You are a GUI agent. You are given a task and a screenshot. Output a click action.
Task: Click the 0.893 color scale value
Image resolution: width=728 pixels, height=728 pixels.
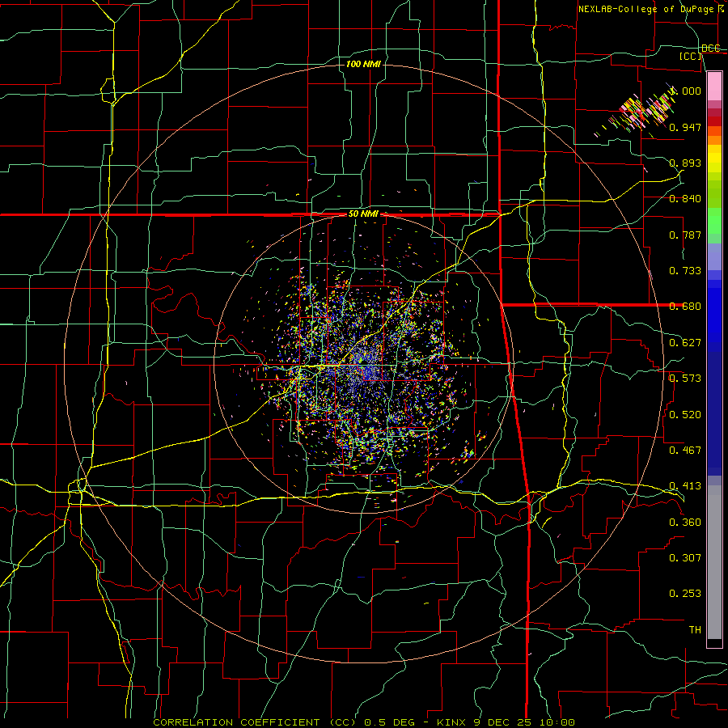click(685, 163)
